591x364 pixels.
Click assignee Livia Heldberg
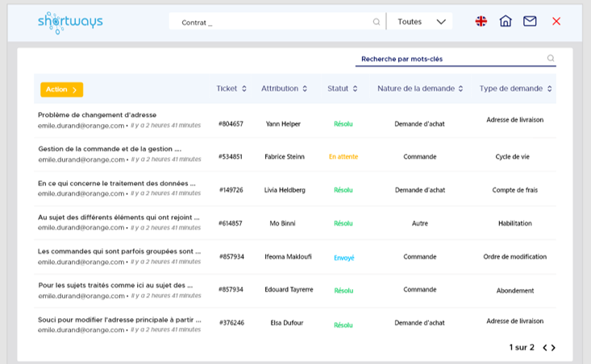tap(285, 190)
